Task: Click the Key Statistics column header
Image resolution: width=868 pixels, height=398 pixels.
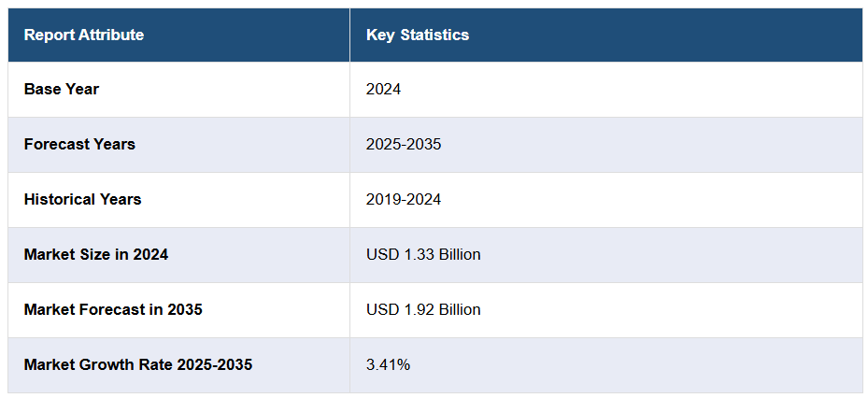Action: pyautogui.click(x=418, y=36)
